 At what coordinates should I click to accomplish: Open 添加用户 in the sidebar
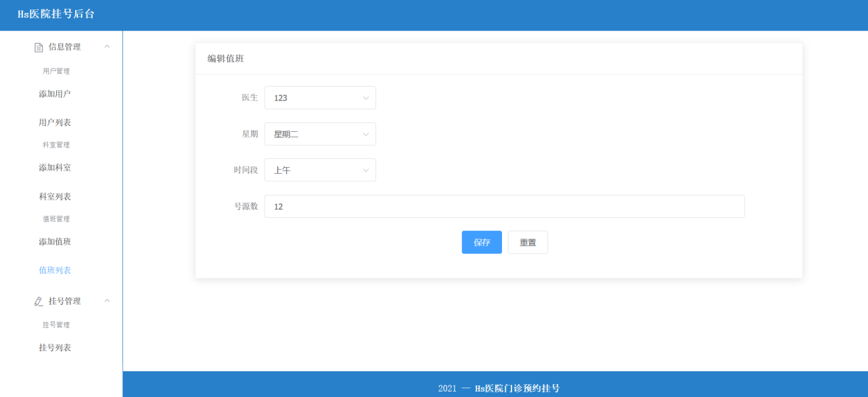(x=55, y=94)
